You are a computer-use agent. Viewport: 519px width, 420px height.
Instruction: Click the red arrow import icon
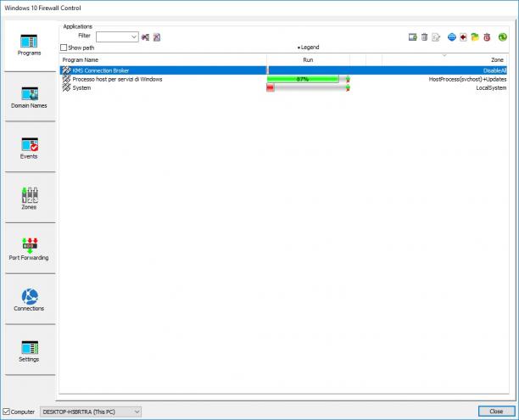(463, 37)
